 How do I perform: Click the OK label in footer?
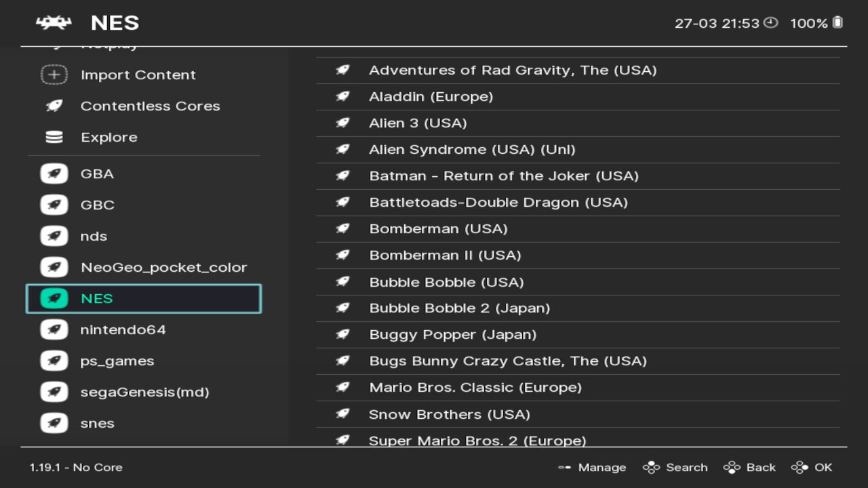coord(823,467)
